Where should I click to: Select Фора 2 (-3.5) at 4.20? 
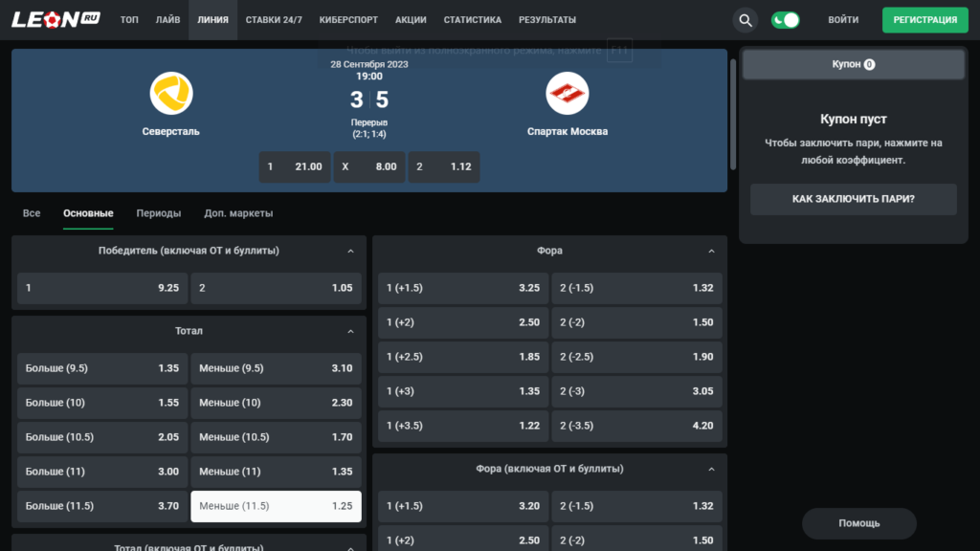coord(636,426)
